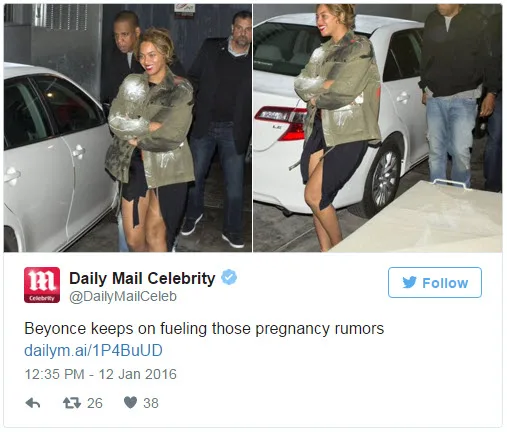Click the word Follow on the button
This screenshot has width=507, height=432.
click(445, 283)
